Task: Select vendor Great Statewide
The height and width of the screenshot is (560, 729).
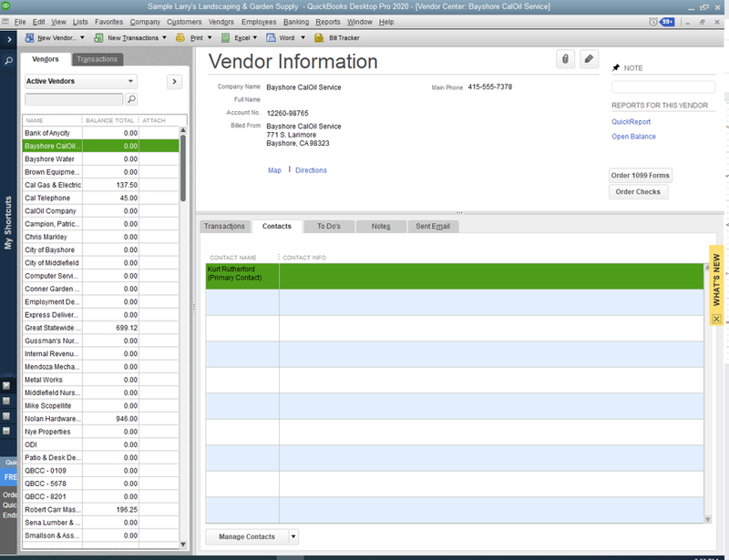Action: pyautogui.click(x=100, y=328)
